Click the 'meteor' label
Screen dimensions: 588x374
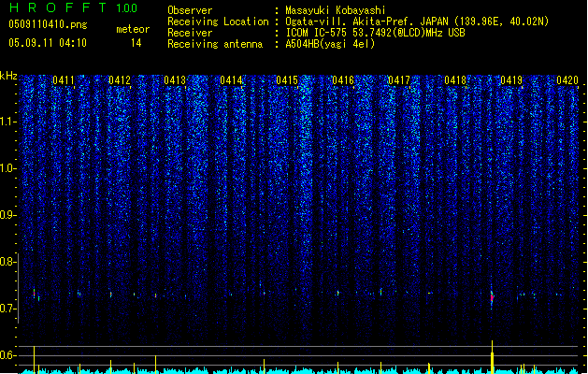coord(133,29)
